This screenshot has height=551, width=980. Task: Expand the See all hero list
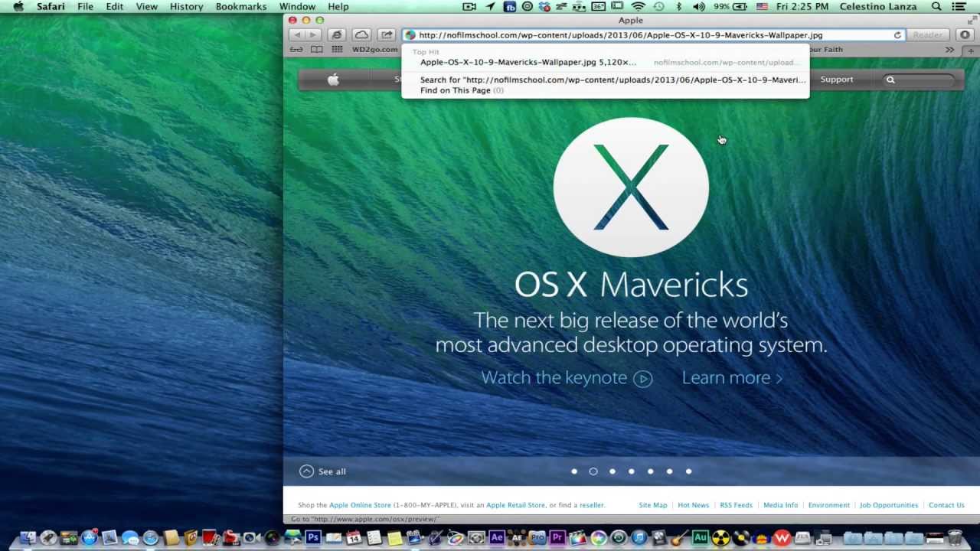[322, 471]
